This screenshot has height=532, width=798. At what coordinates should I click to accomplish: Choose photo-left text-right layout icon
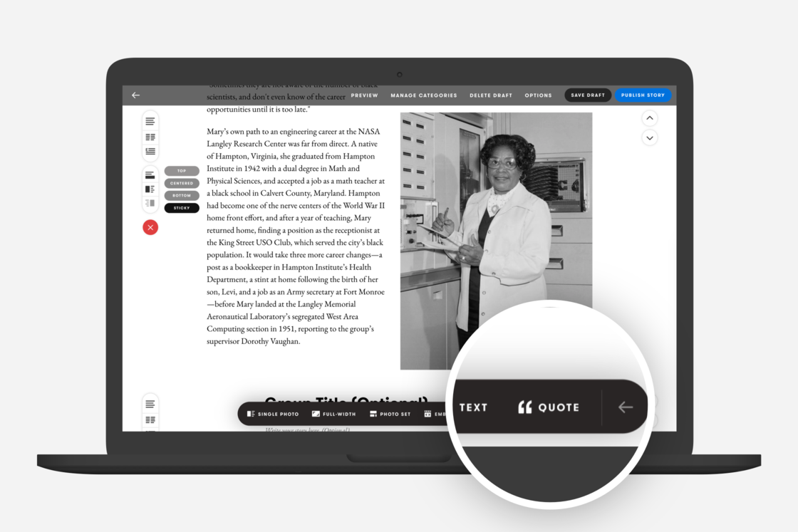coord(150,189)
